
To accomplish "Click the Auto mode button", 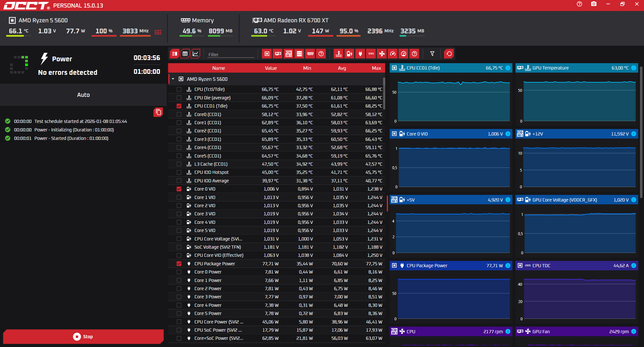I will pyautogui.click(x=83, y=95).
